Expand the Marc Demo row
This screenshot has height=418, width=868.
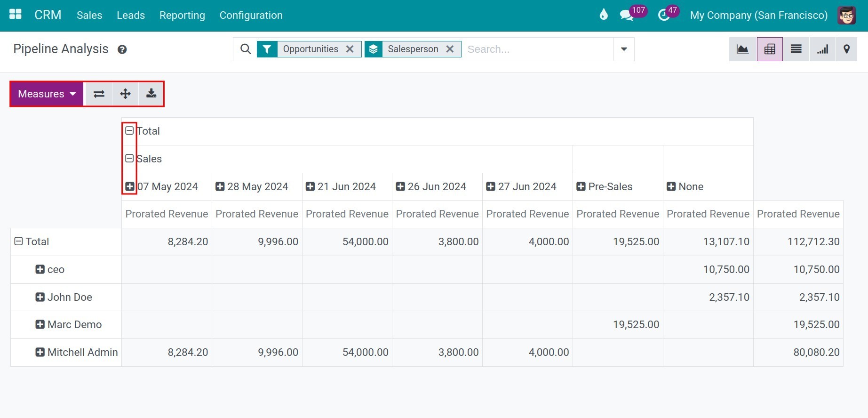[40, 324]
